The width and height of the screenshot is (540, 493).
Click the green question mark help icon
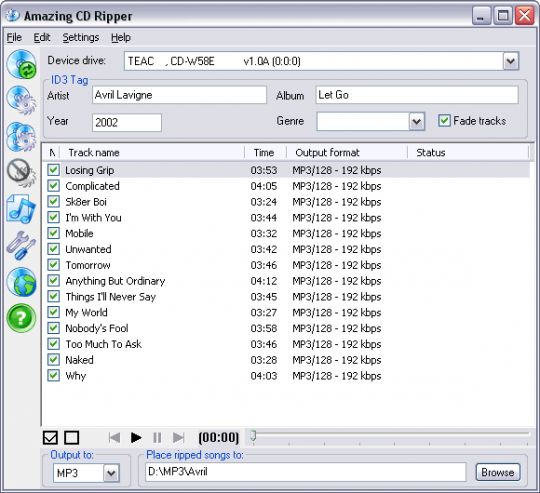[21, 318]
